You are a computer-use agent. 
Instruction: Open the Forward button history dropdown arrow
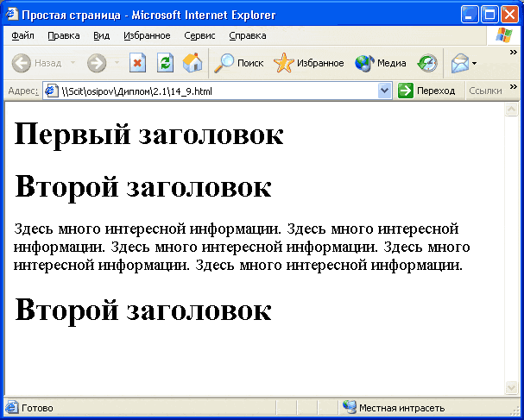[117, 63]
